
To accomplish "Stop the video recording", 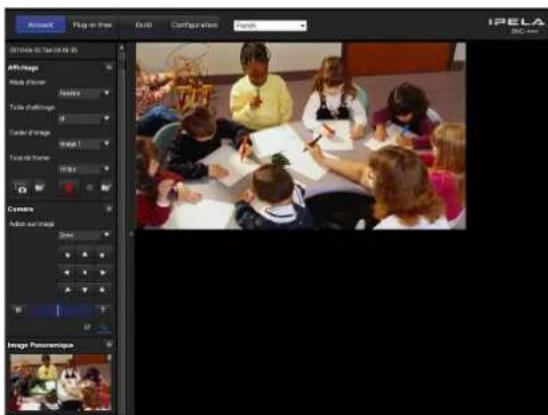I will pos(89,188).
